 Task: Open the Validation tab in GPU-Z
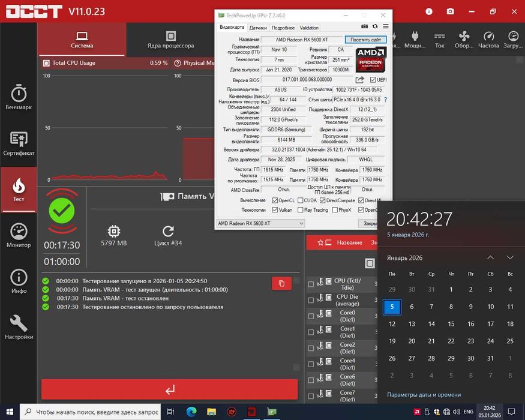309,28
